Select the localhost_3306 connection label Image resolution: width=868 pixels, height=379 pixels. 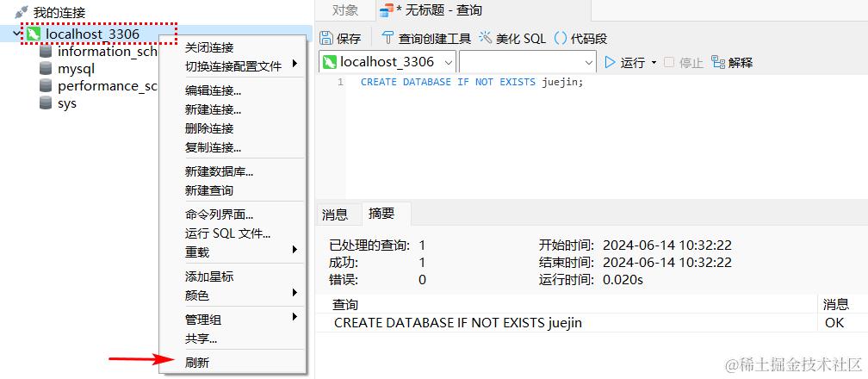point(92,34)
